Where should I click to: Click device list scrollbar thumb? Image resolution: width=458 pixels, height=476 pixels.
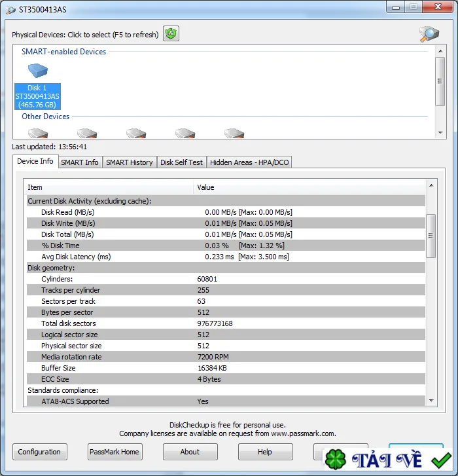point(440,81)
